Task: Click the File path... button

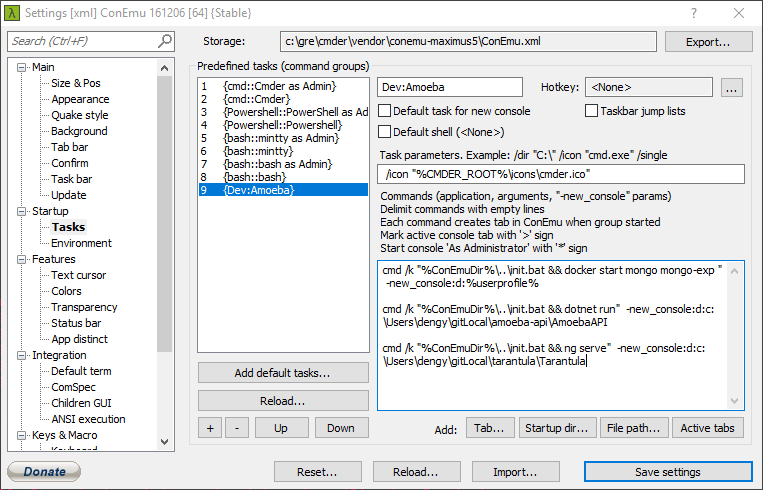Action: (634, 428)
